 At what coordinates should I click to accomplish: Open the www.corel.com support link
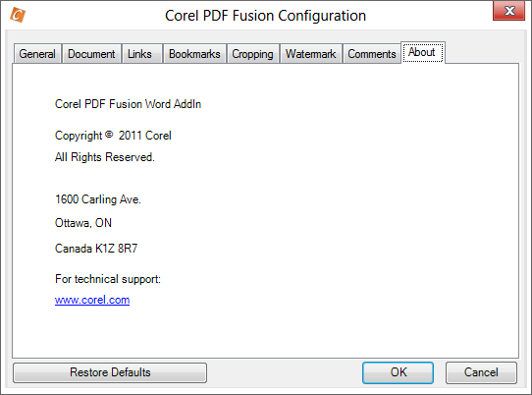pyautogui.click(x=92, y=300)
